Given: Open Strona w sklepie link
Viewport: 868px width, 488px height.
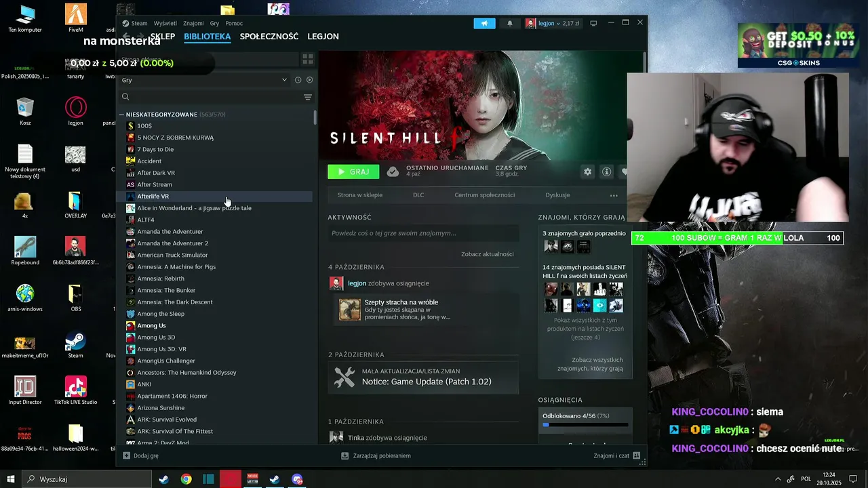Looking at the screenshot, I should click(360, 195).
